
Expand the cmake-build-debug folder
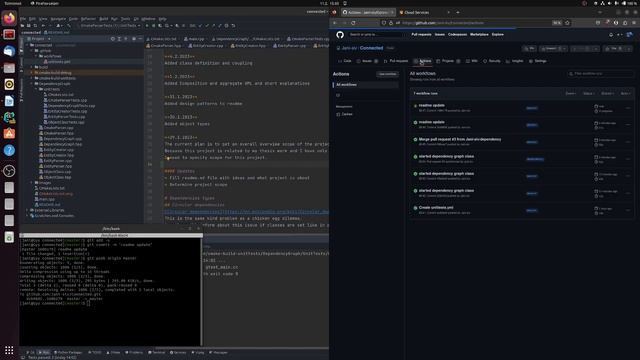(x=32, y=73)
